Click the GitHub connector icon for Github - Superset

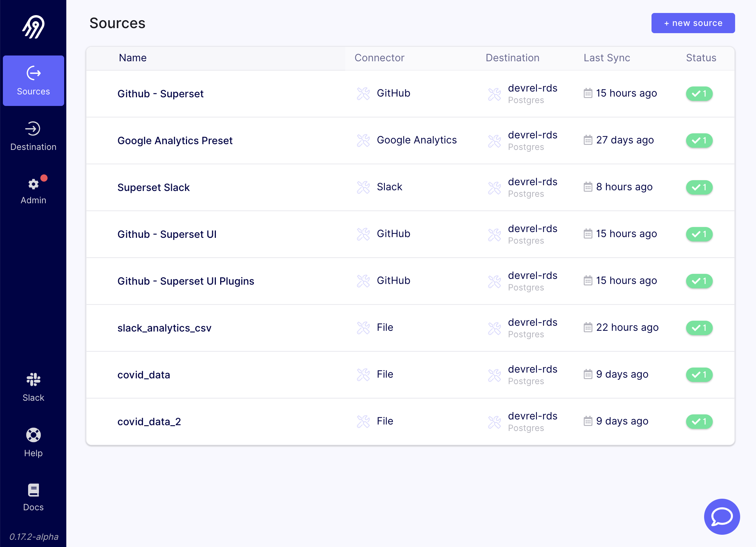[364, 93]
